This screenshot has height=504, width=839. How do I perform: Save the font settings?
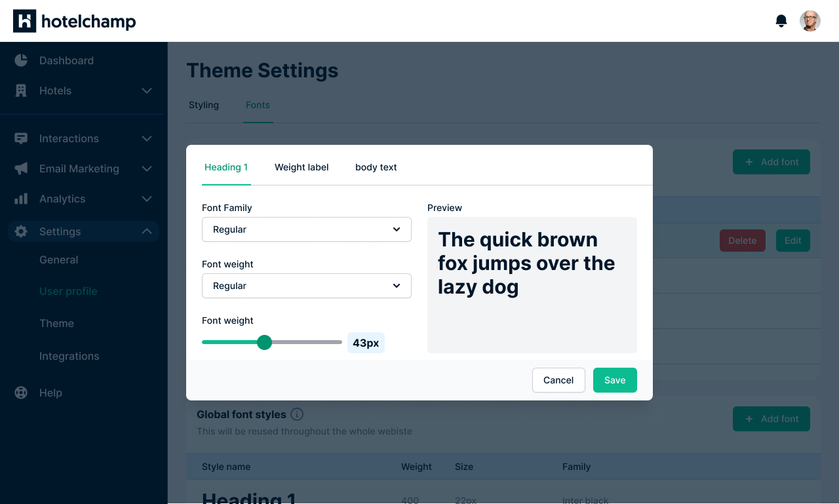pos(615,380)
